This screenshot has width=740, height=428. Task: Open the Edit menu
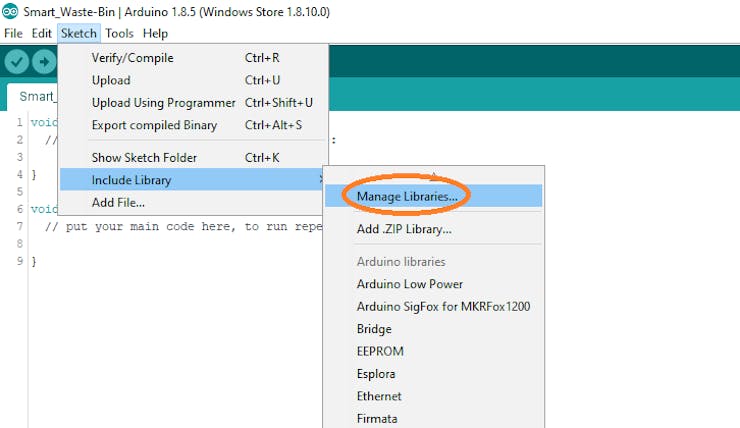(x=42, y=34)
